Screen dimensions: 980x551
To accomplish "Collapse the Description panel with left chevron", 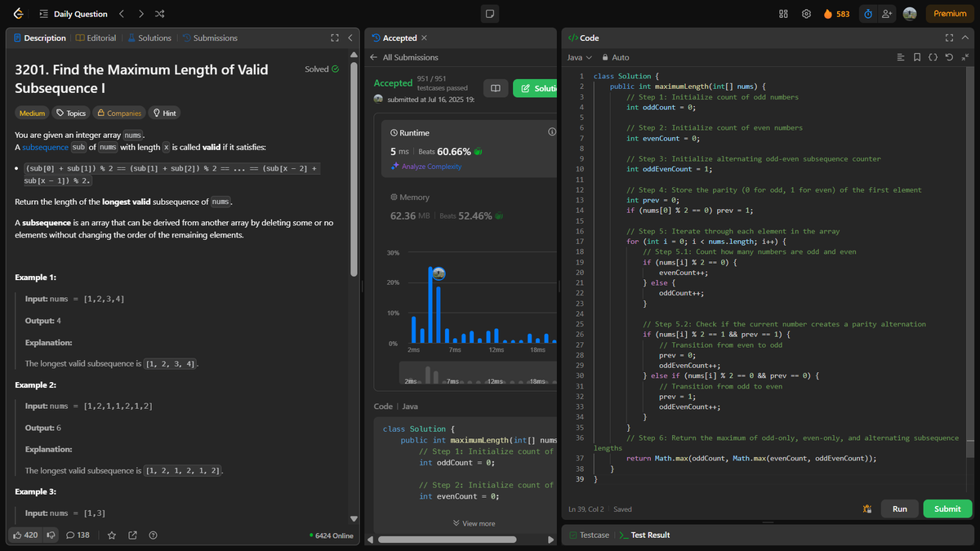I will (x=350, y=38).
